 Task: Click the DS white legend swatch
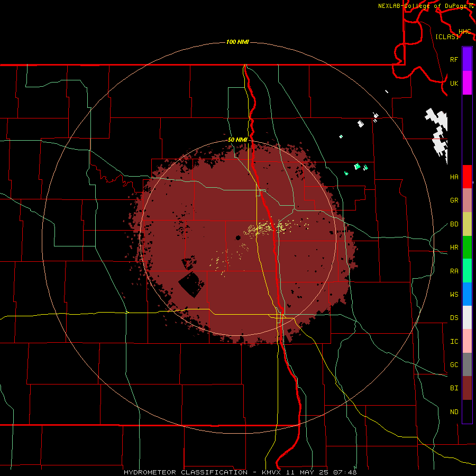click(x=467, y=317)
